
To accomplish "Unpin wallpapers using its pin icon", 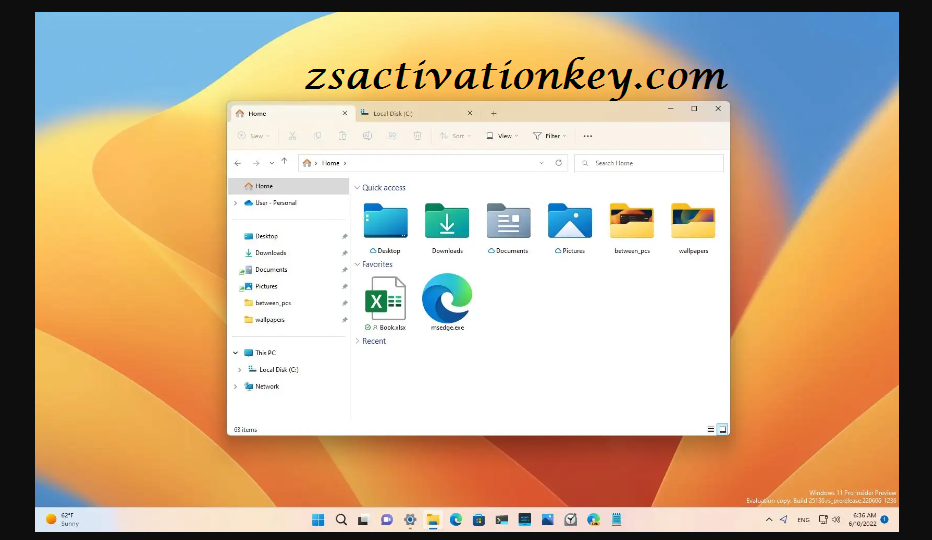I will click(344, 320).
